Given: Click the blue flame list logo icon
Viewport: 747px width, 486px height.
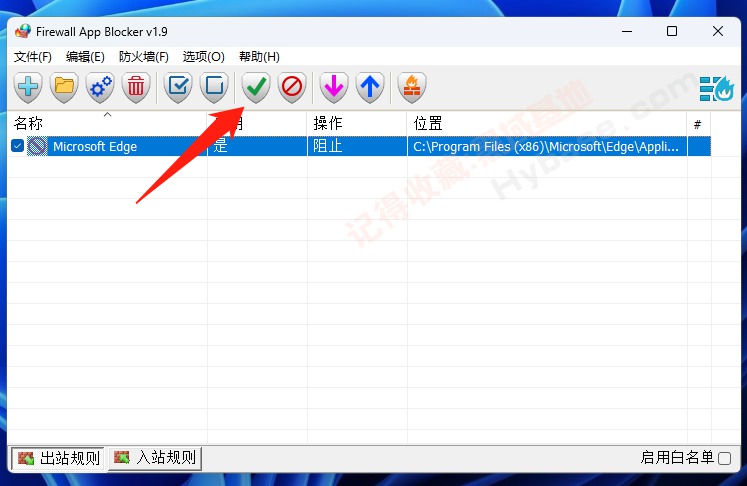Looking at the screenshot, I should click(717, 89).
